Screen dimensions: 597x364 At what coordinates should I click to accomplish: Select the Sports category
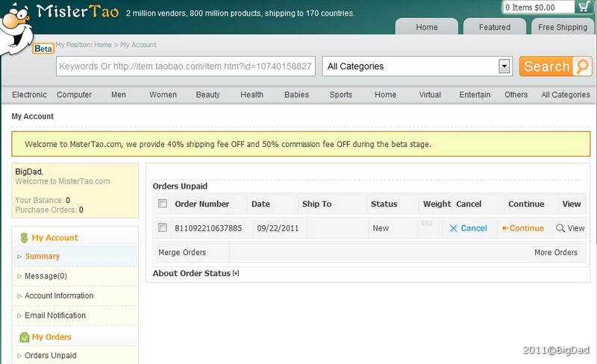[341, 95]
